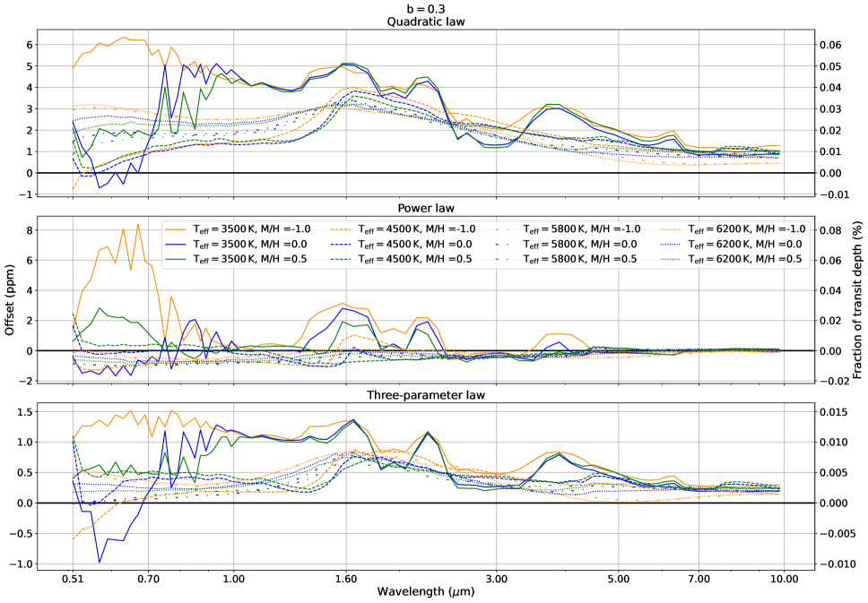Image resolution: width=868 pixels, height=603 pixels.
Task: Pick legend entry Teff = 5800 K, M/H = -1.0
Action: (x=569, y=229)
